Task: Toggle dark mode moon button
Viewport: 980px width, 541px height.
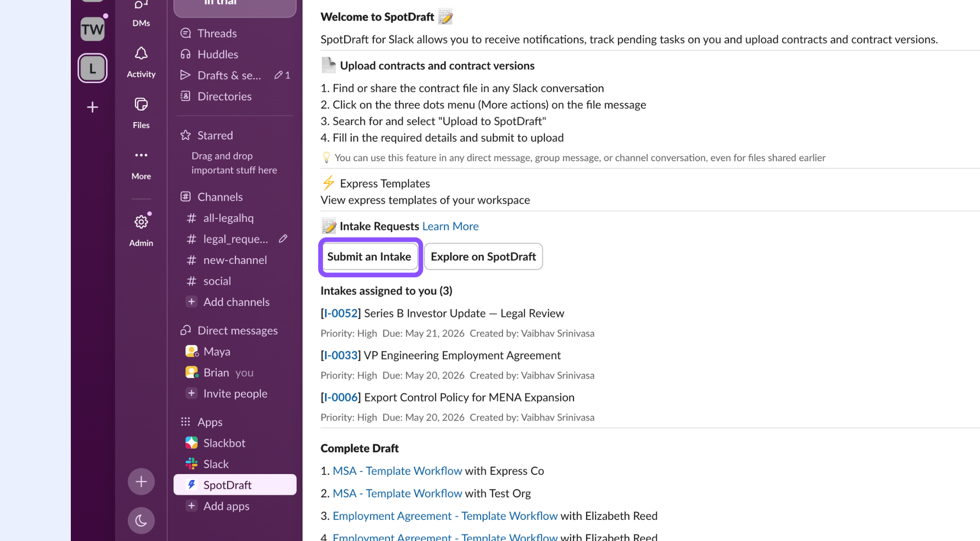Action: tap(141, 520)
